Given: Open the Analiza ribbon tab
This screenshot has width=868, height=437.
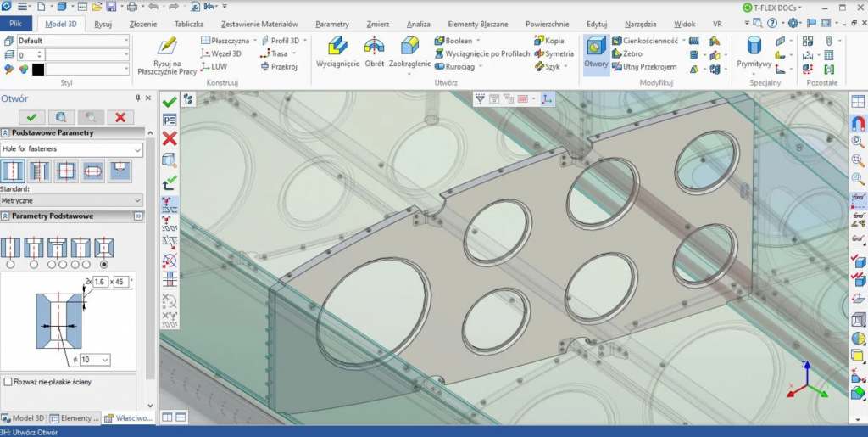Looking at the screenshot, I should [418, 24].
